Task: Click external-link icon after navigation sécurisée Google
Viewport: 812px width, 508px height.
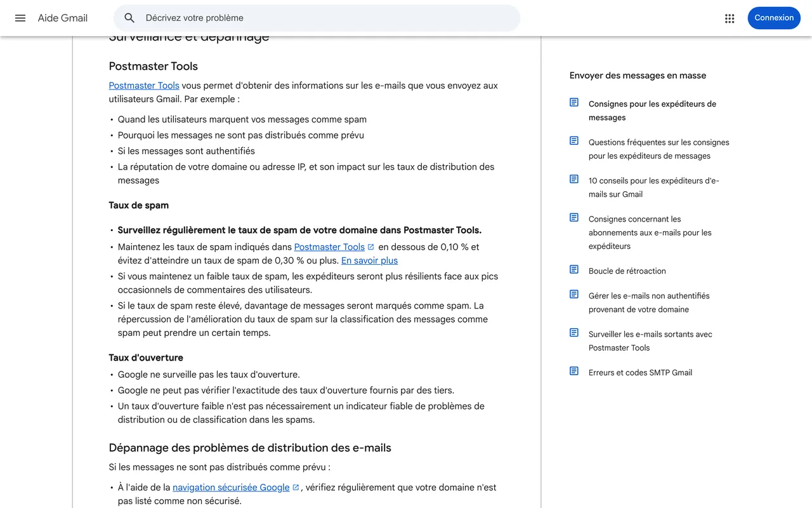Action: click(296, 488)
